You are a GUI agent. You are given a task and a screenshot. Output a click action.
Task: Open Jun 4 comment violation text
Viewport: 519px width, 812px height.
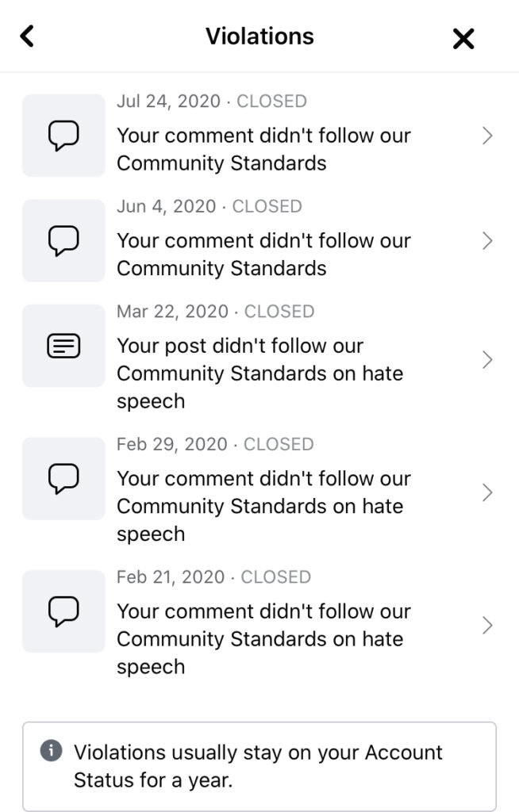point(263,254)
